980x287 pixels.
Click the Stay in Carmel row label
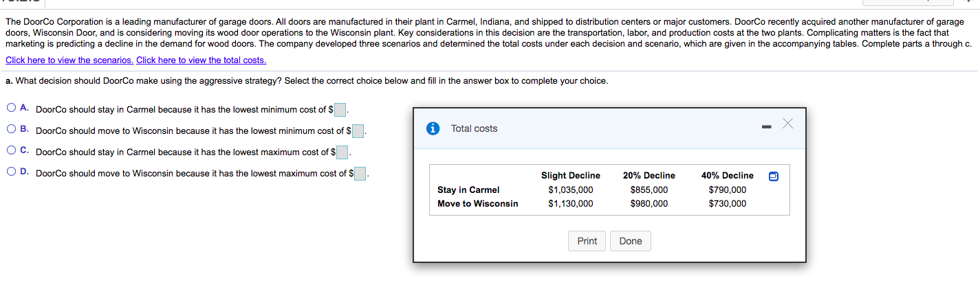click(x=468, y=190)
